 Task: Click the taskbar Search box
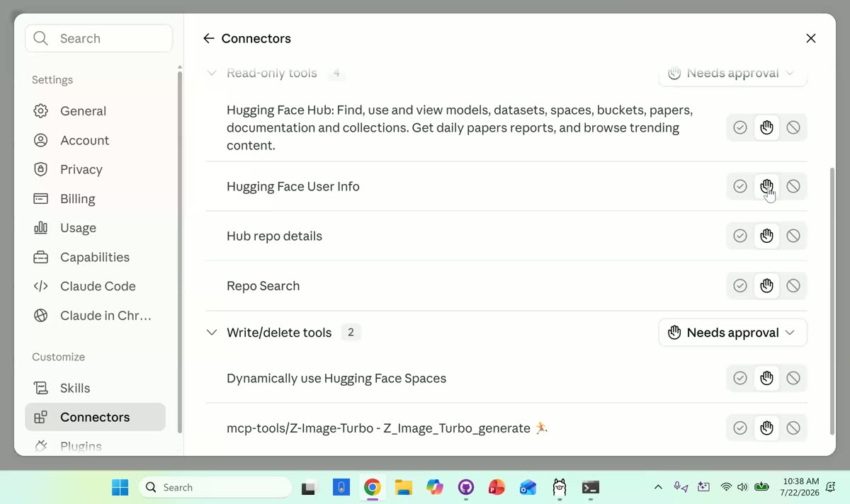[x=215, y=487]
